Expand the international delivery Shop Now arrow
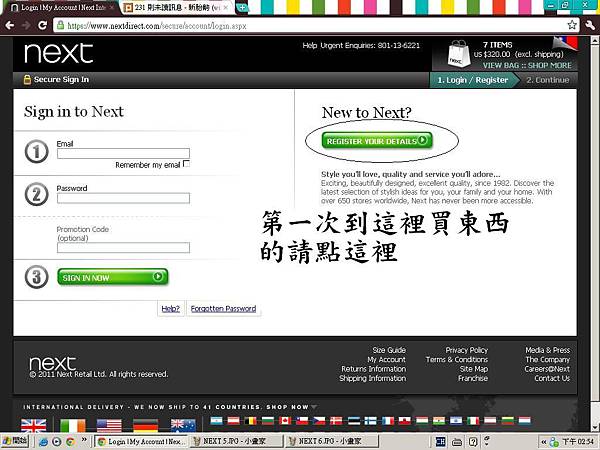The height and width of the screenshot is (450, 600). click(x=314, y=407)
